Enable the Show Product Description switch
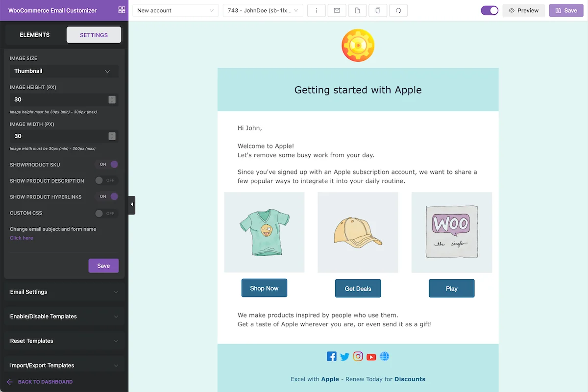Viewport: 588px width, 392px height. pos(107,180)
